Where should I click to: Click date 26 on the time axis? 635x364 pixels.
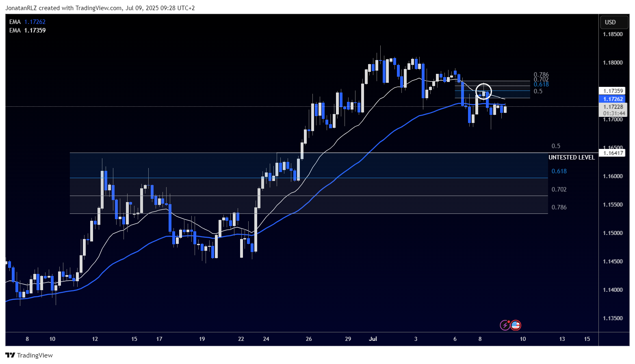pyautogui.click(x=309, y=339)
